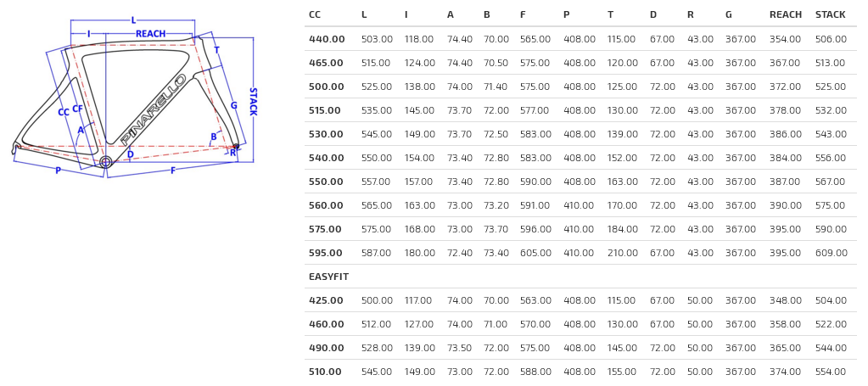Select the blue G label beside the fork
This screenshot has width=868, height=386.
[233, 106]
